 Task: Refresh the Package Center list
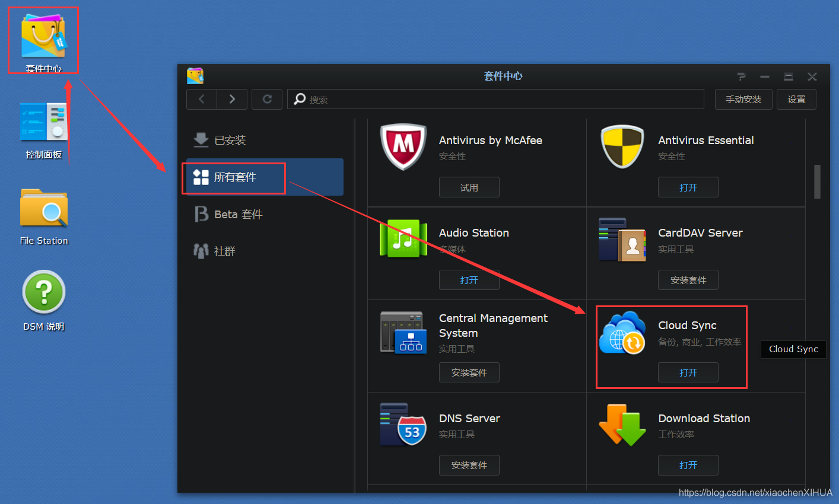267,99
